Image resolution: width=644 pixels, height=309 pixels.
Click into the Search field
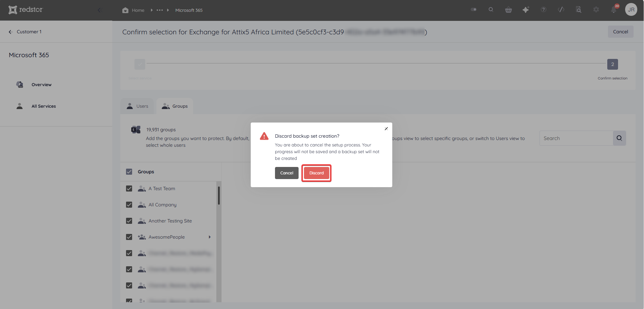pyautogui.click(x=576, y=138)
